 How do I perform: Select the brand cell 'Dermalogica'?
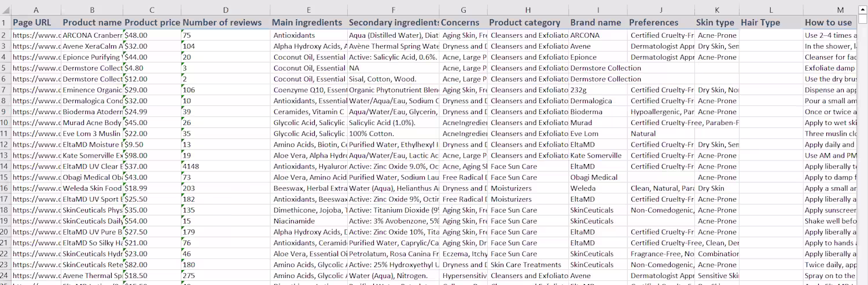pos(598,101)
